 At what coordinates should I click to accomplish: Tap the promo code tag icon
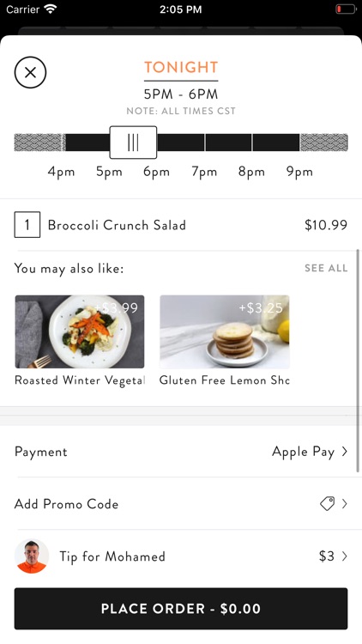[x=327, y=503]
